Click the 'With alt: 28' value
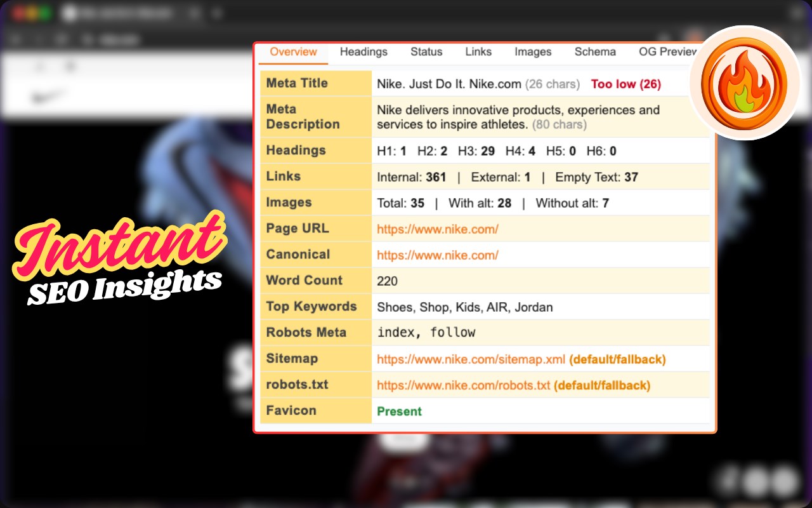The image size is (812, 508). click(x=480, y=203)
